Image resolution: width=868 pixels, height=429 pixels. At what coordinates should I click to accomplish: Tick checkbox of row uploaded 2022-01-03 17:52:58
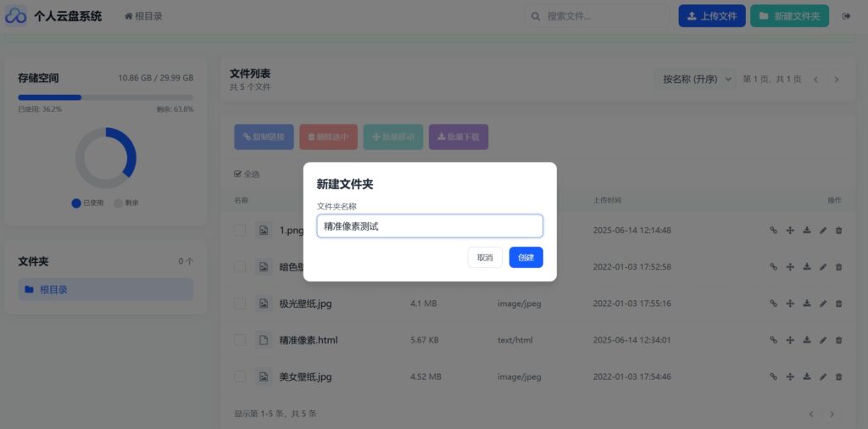tap(240, 267)
